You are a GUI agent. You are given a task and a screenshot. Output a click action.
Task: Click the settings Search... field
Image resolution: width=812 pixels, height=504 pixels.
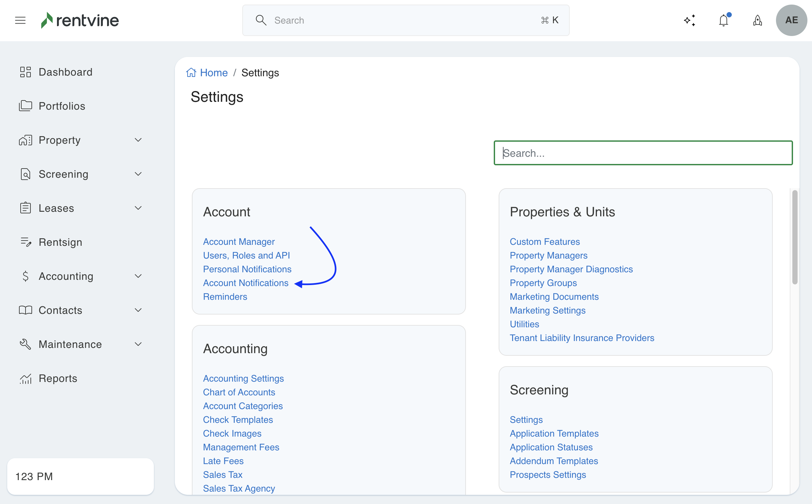[643, 153]
